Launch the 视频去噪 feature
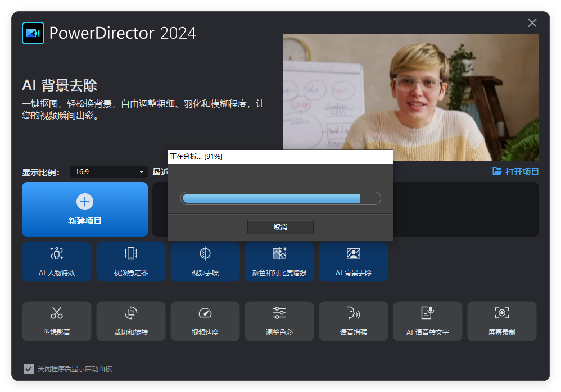Screen dimensions: 561x392 205,262
